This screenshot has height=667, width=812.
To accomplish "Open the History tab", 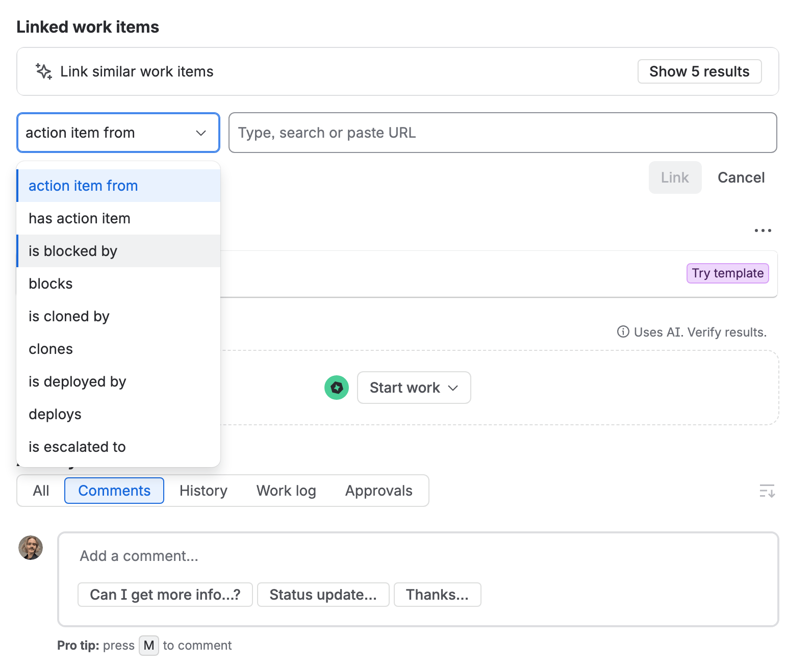I will point(204,491).
